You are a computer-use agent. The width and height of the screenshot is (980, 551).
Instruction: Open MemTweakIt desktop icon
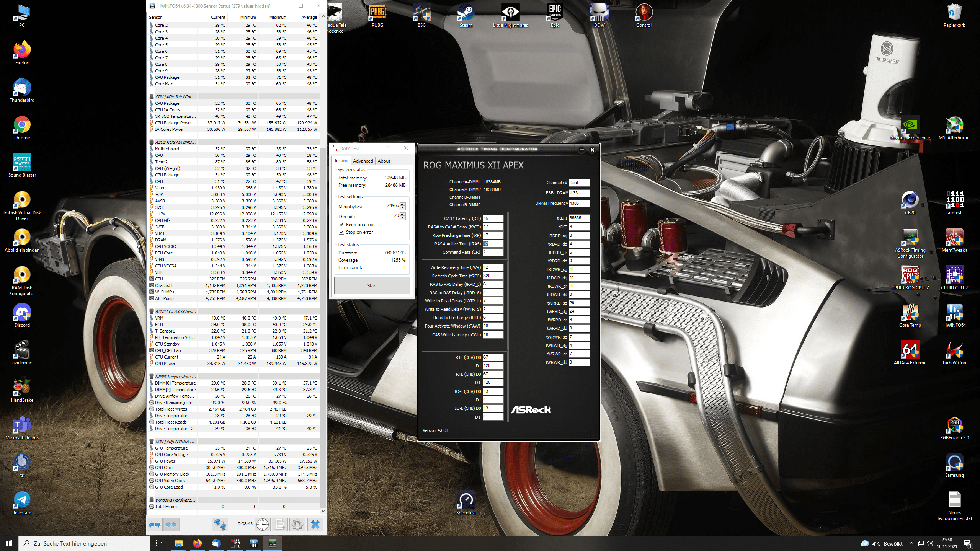pyautogui.click(x=954, y=240)
